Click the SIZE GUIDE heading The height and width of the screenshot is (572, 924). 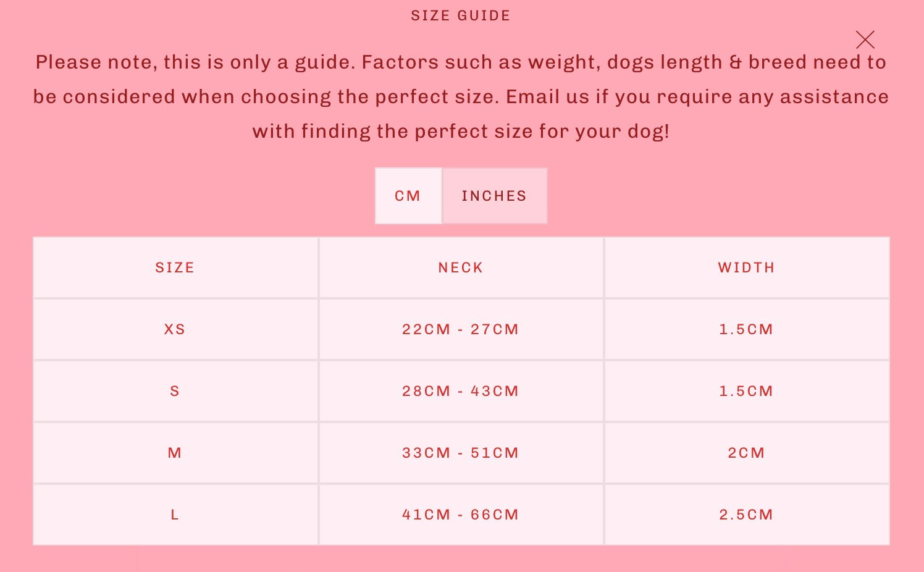click(x=461, y=15)
